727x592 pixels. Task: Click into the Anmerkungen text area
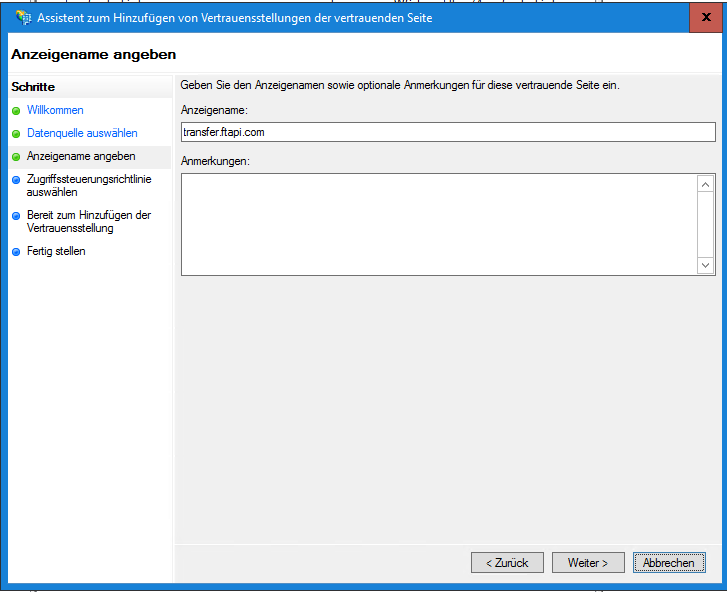coord(439,224)
